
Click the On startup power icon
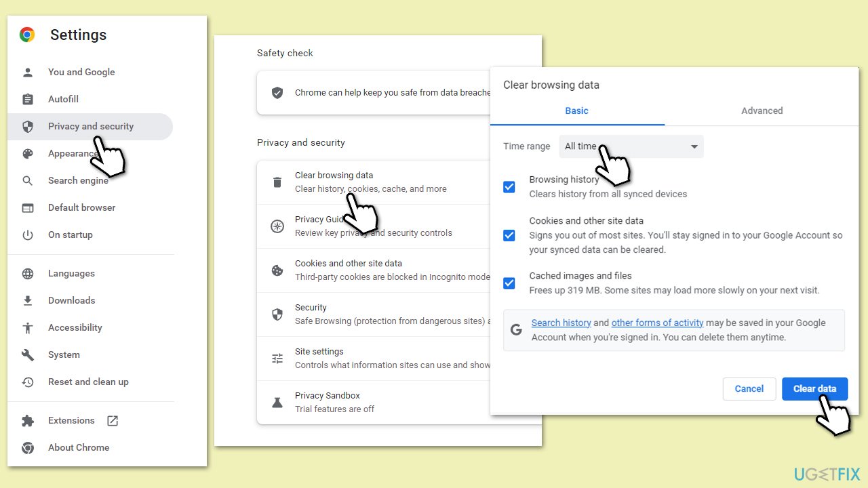pyautogui.click(x=28, y=235)
